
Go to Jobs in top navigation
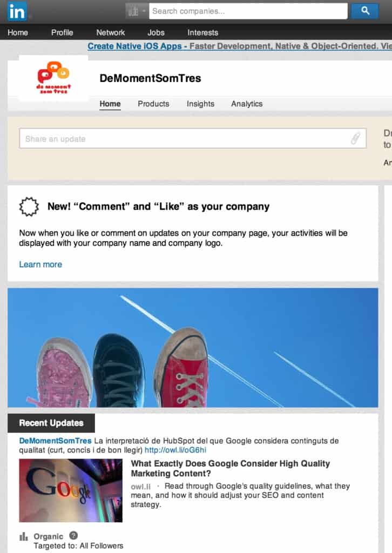156,32
